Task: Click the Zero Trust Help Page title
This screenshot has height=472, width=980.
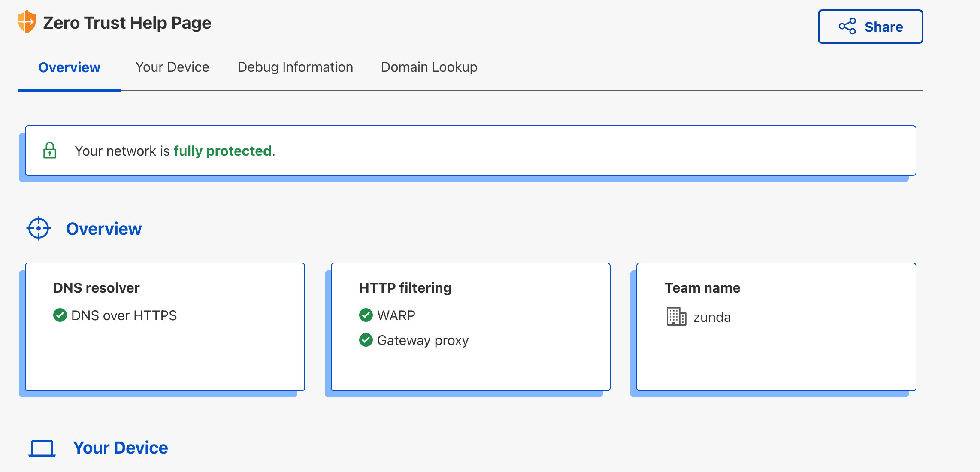Action: coord(127,23)
